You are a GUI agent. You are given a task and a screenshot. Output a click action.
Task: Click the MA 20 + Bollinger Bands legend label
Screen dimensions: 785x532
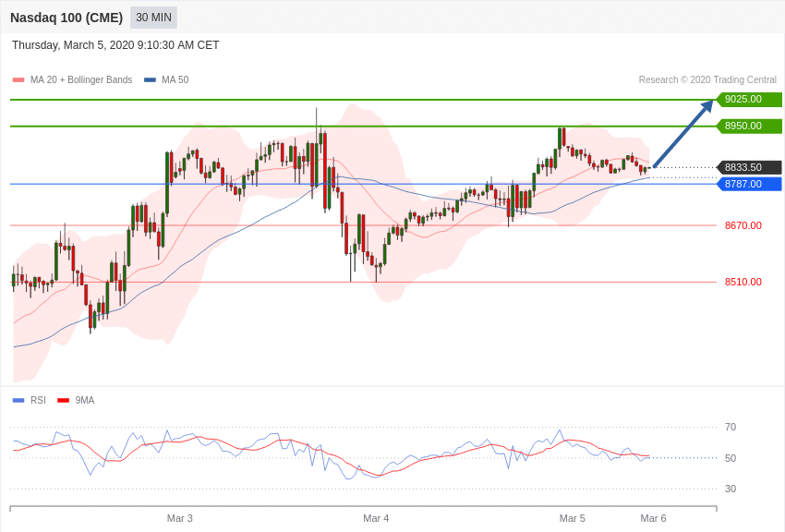click(x=81, y=79)
